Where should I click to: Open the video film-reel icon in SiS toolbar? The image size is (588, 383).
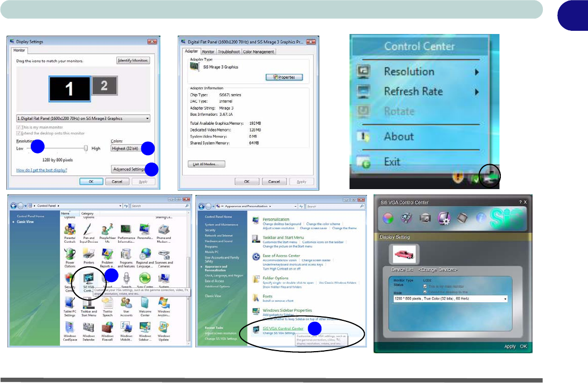pyautogui.click(x=406, y=218)
